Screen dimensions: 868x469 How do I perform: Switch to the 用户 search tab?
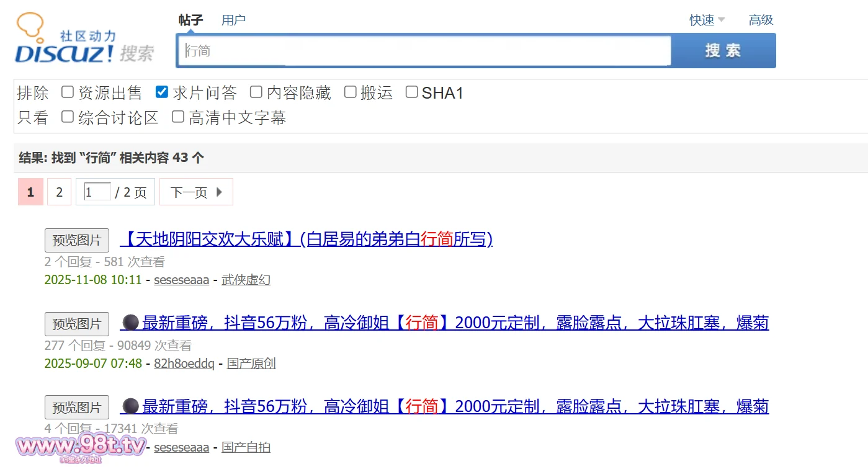click(233, 20)
